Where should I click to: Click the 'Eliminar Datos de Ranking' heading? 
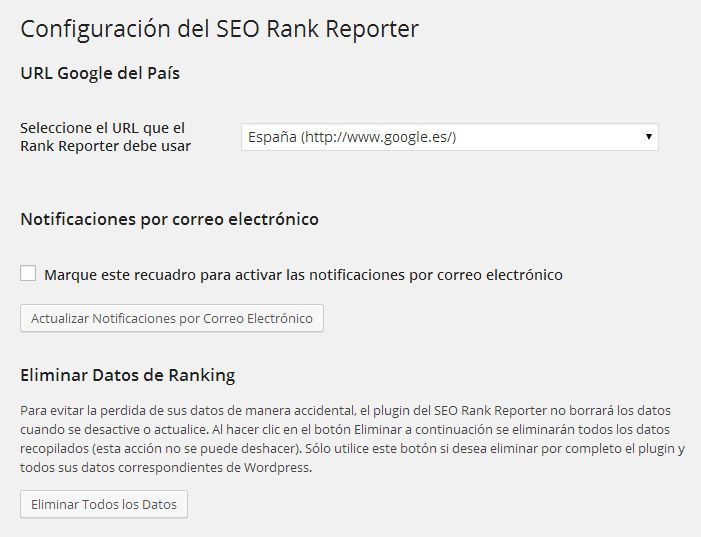tap(128, 375)
